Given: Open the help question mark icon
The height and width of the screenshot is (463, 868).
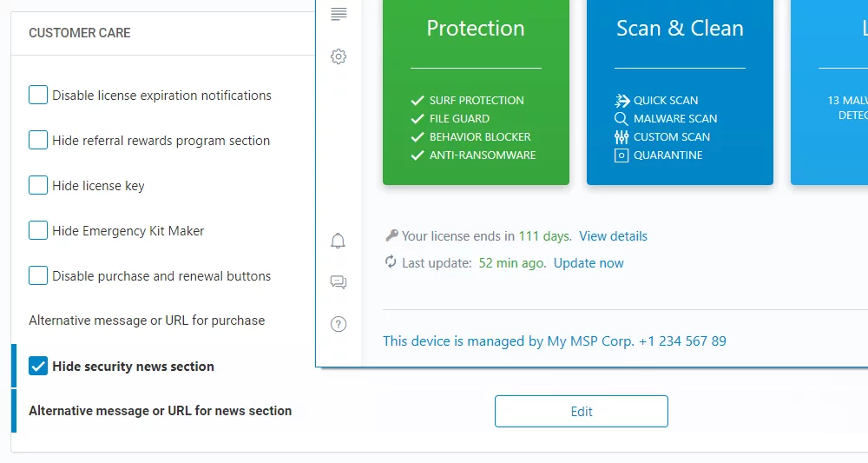Looking at the screenshot, I should (339, 324).
